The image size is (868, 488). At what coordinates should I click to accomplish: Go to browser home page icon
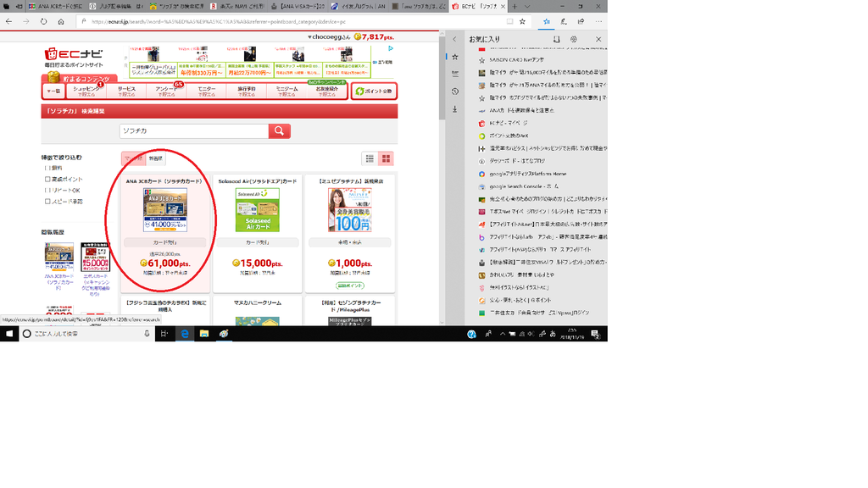click(x=61, y=21)
